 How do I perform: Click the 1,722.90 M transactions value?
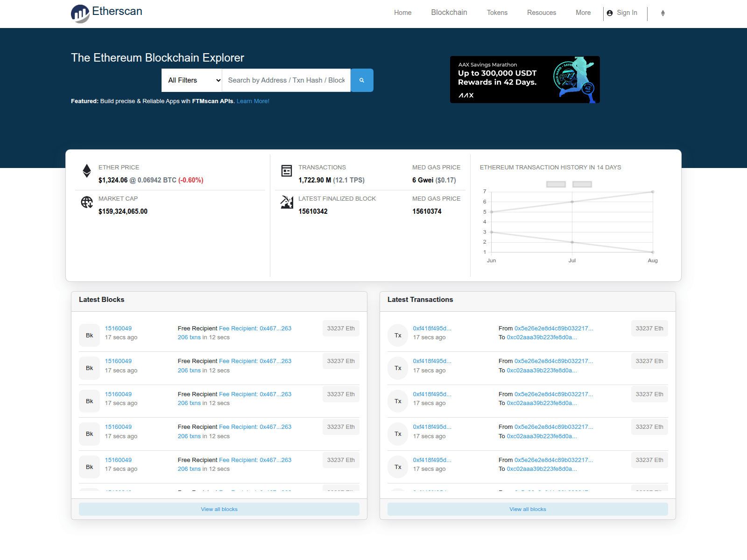click(x=315, y=180)
